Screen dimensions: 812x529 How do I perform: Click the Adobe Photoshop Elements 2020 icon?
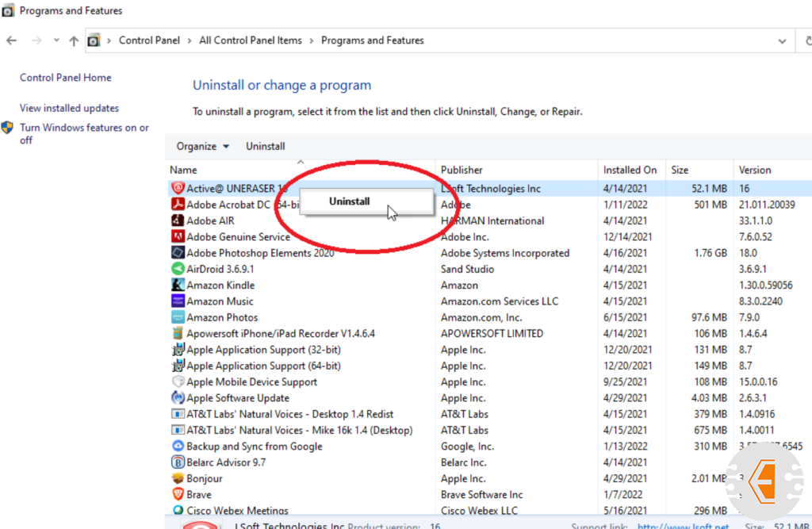pyautogui.click(x=178, y=253)
